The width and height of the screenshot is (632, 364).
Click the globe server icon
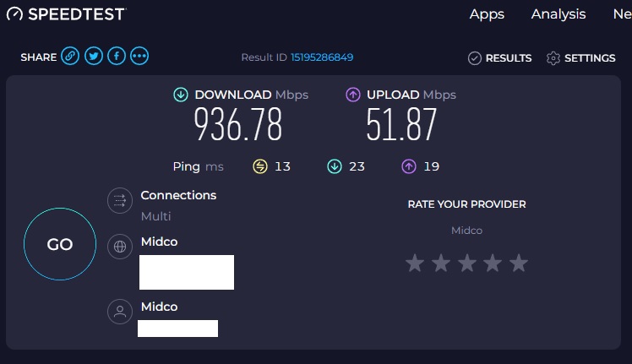click(120, 247)
